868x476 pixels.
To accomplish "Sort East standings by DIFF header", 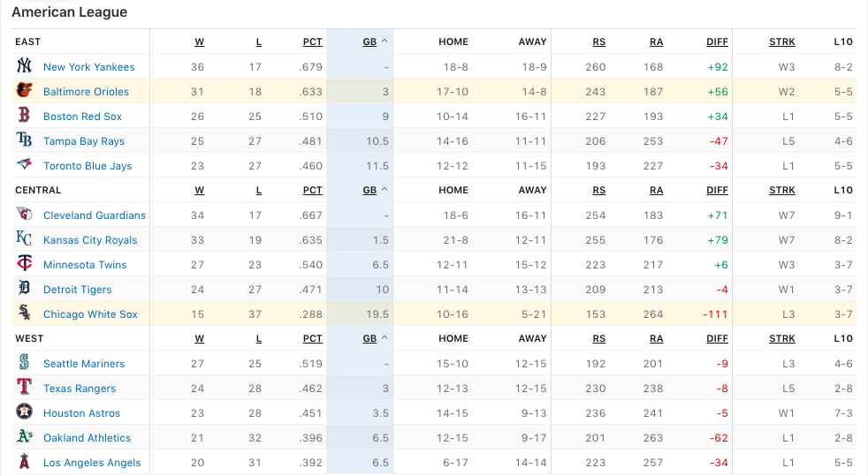I will click(717, 42).
